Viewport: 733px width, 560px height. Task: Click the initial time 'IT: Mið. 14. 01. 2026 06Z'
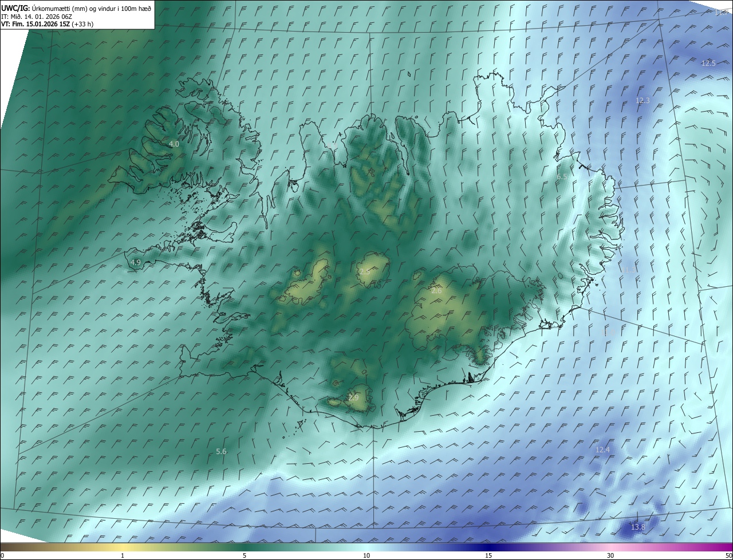pos(37,17)
